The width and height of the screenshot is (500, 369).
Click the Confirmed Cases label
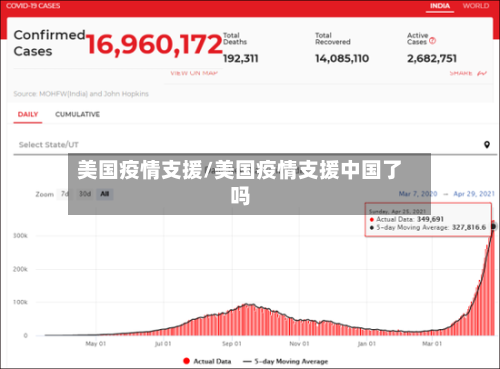(x=49, y=43)
